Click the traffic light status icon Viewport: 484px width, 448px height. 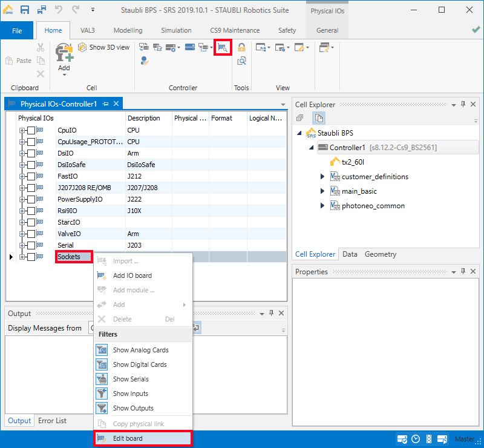pos(429,439)
